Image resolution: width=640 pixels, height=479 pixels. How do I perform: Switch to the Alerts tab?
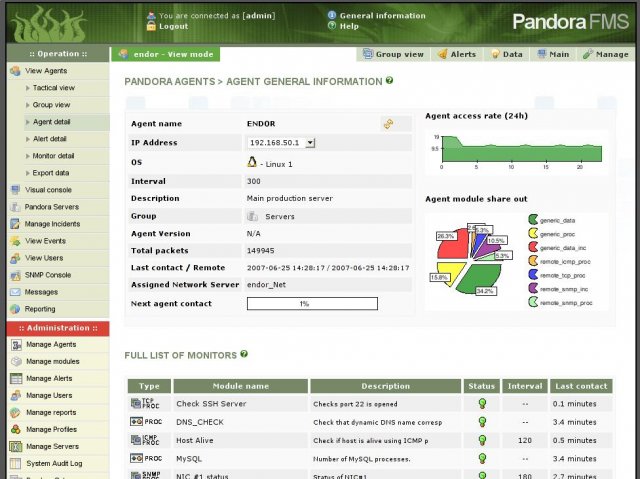coord(457,54)
